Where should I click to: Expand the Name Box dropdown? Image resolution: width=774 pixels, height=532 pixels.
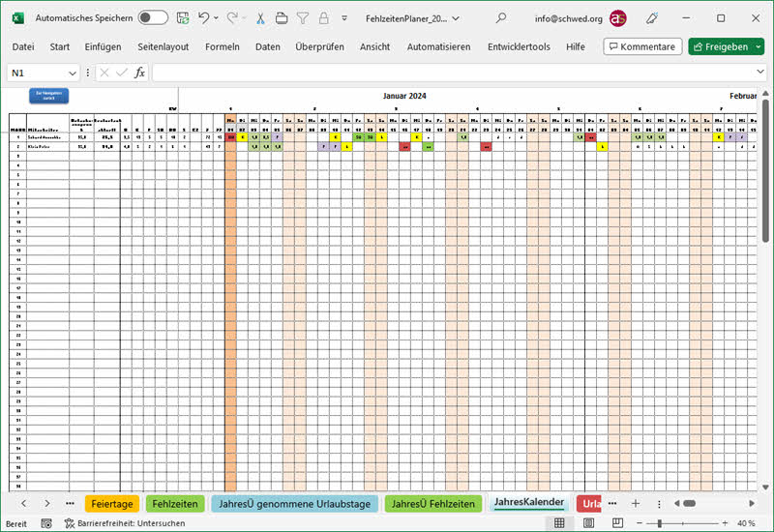click(x=73, y=73)
